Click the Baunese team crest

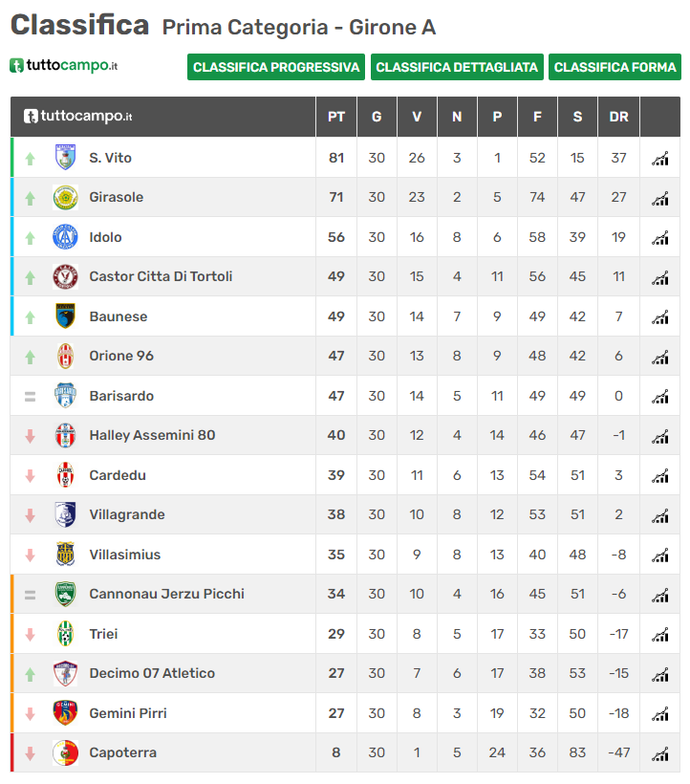pos(65,316)
